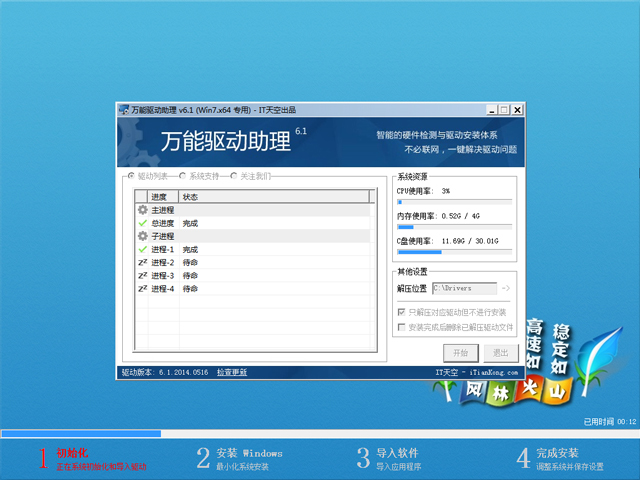This screenshot has width=640, height=480.
Task: Click the sleep icon beside 进程-2
Action: click(142, 262)
